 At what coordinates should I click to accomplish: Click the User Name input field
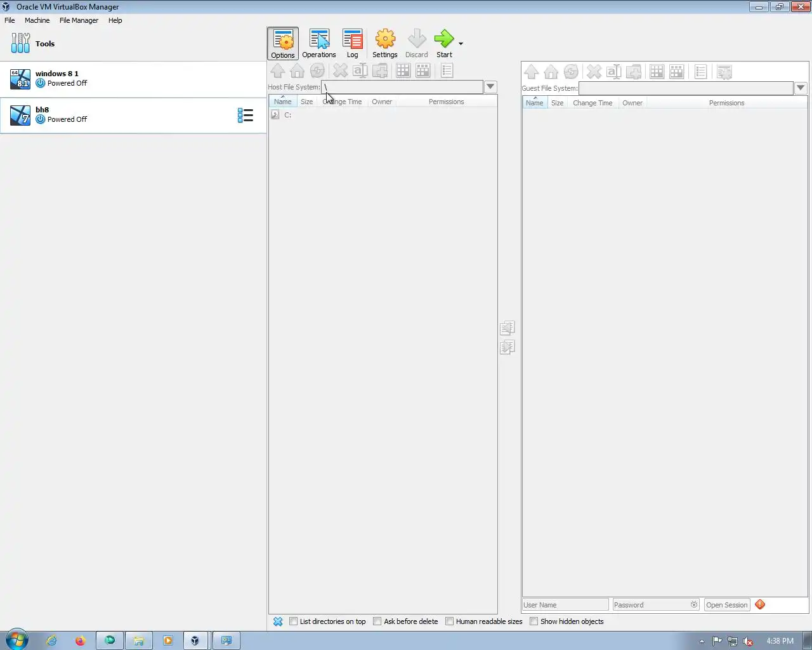tap(565, 605)
